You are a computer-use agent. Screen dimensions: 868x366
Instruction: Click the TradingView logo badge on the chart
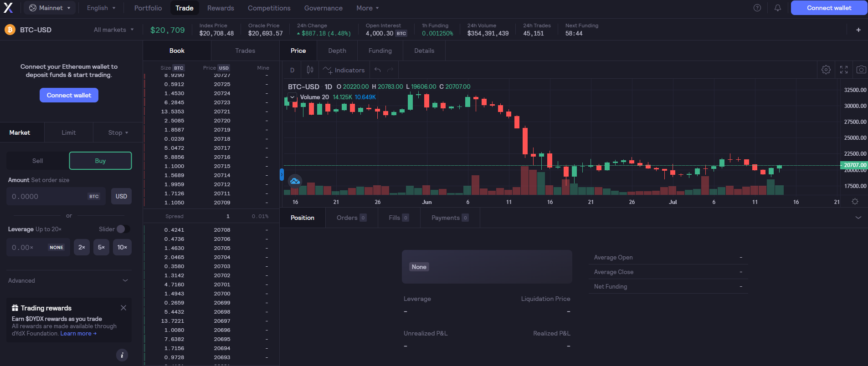(295, 181)
